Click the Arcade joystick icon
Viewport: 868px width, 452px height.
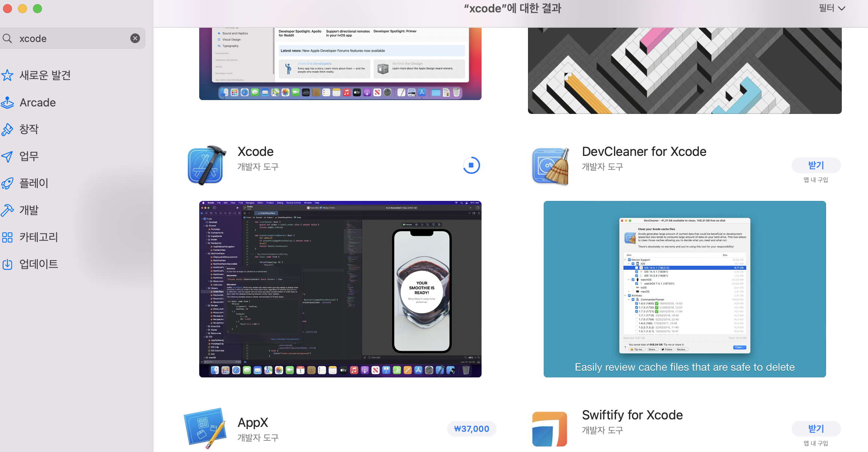[7, 102]
